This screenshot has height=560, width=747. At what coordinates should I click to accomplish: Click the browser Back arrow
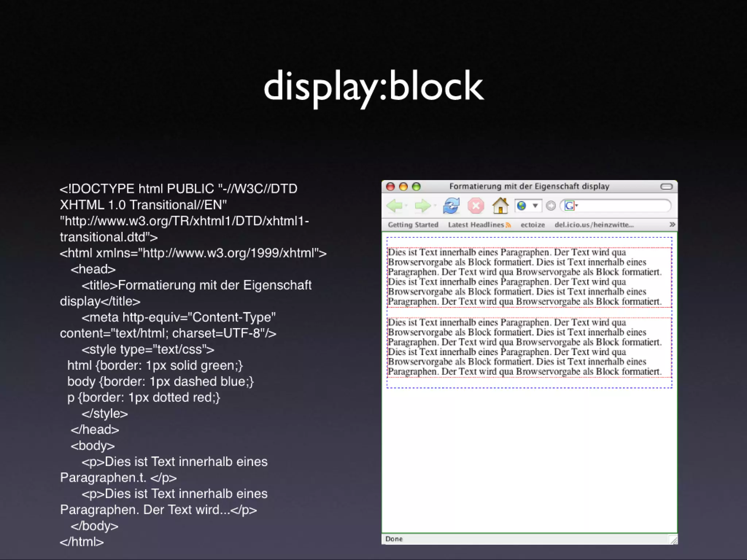click(x=394, y=206)
